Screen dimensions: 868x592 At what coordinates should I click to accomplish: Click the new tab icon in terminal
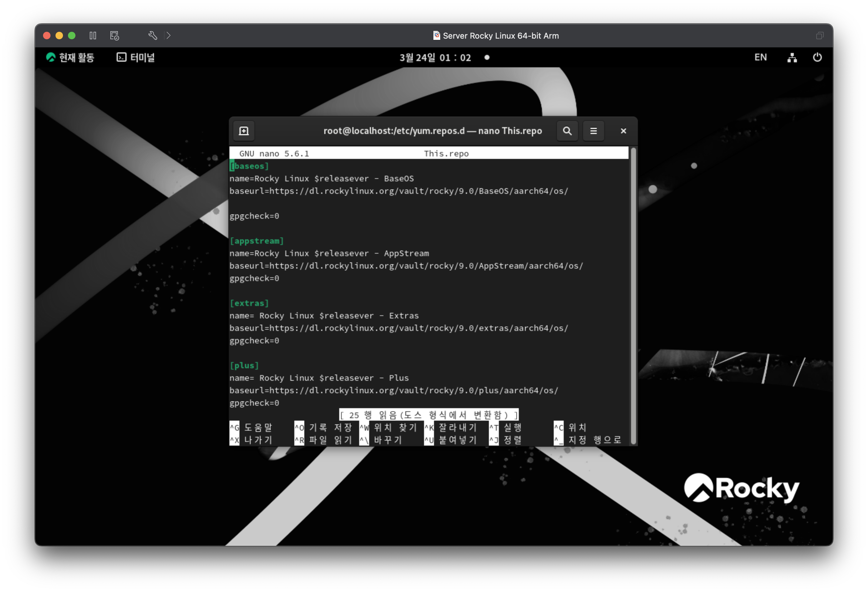244,131
